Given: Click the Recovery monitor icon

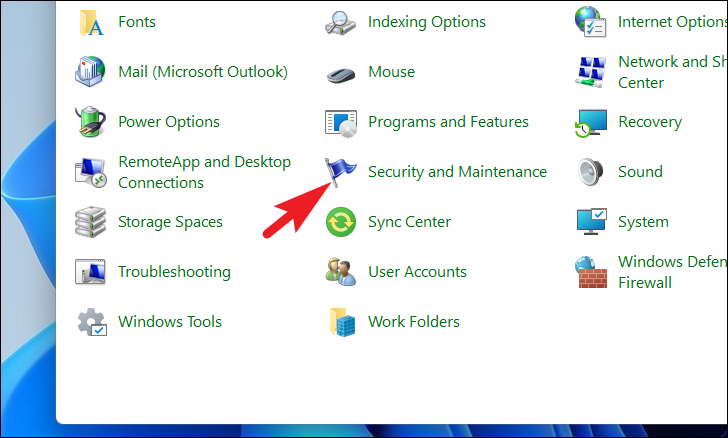Looking at the screenshot, I should click(x=591, y=123).
